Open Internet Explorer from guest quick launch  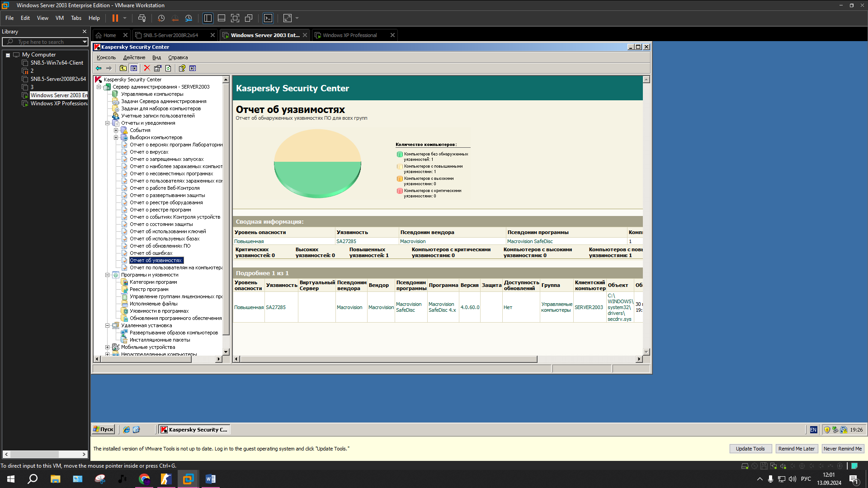[127, 430]
